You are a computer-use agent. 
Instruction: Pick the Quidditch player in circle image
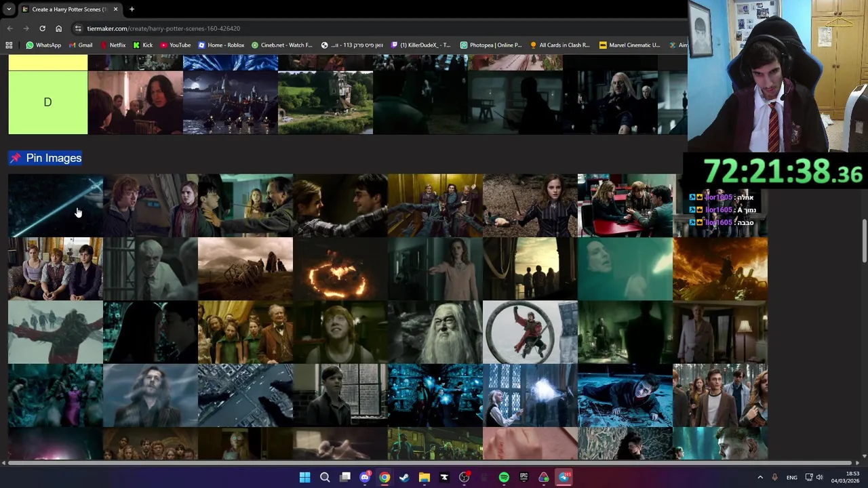[530, 332]
